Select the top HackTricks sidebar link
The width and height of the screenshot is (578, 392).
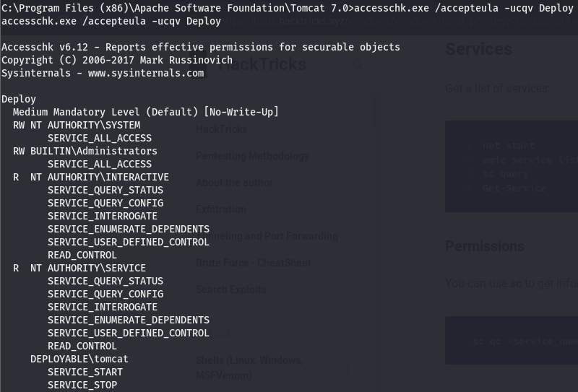point(221,129)
